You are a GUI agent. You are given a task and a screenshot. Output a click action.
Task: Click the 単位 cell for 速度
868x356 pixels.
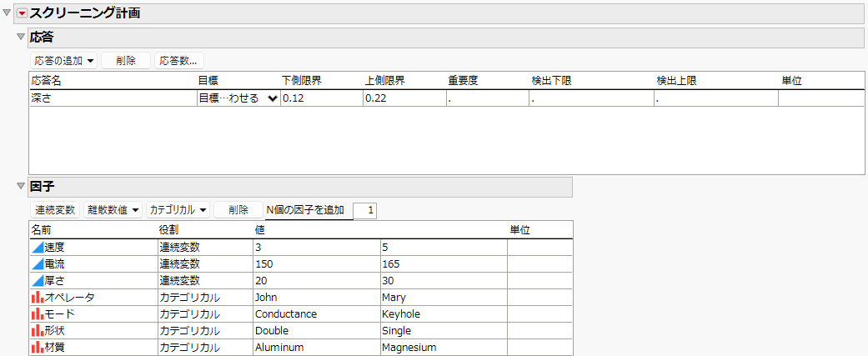point(539,247)
